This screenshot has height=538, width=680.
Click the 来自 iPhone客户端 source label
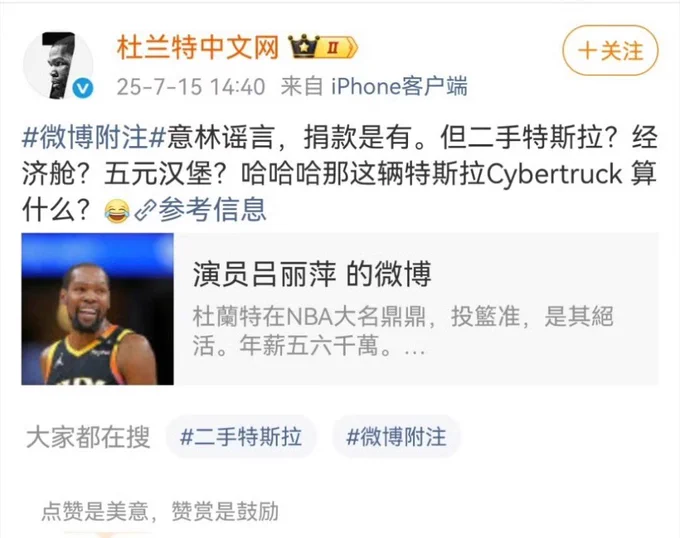click(374, 86)
